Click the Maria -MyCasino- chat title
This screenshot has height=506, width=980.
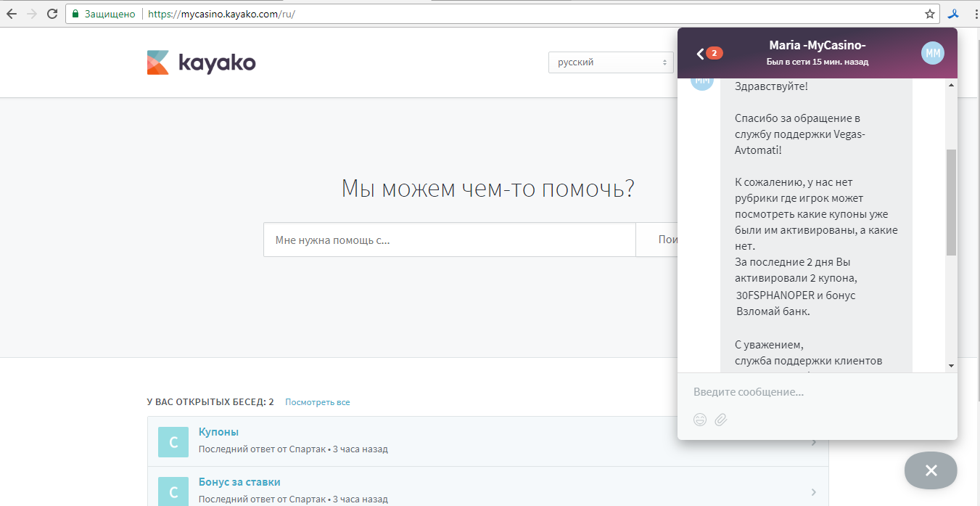pyautogui.click(x=818, y=46)
